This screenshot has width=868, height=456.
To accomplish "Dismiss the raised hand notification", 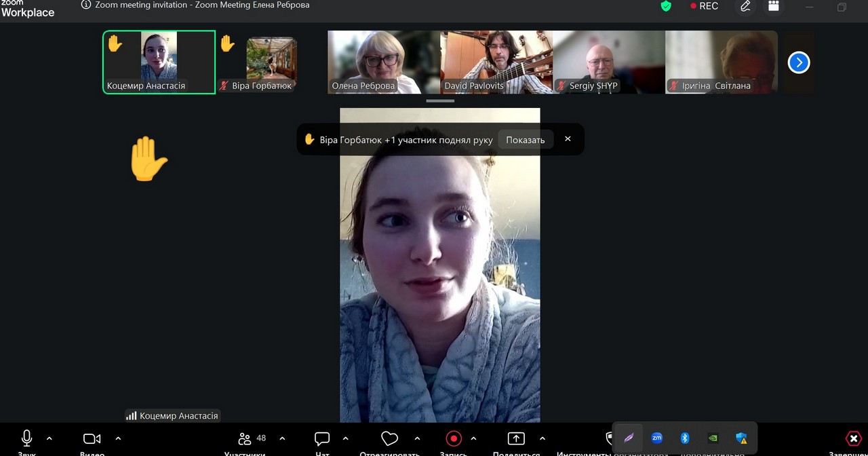I will pos(568,139).
